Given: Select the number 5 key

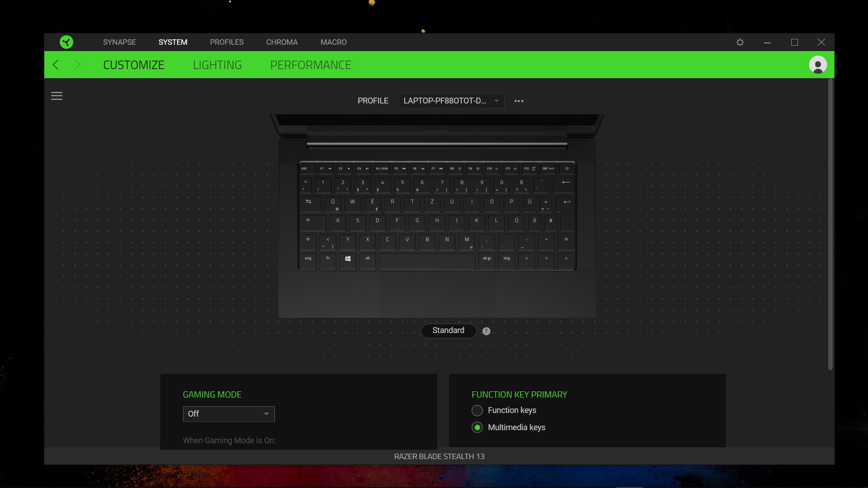Looking at the screenshot, I should 402,185.
